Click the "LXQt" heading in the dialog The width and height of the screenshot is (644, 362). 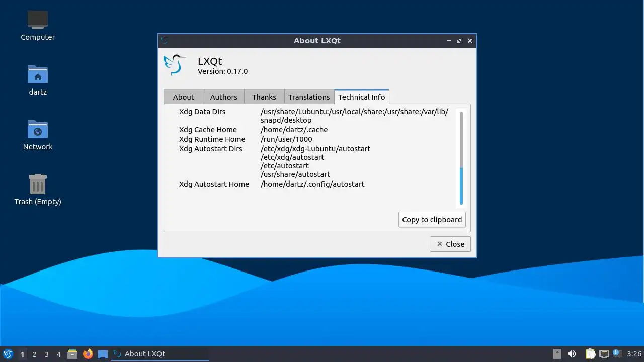click(x=210, y=61)
